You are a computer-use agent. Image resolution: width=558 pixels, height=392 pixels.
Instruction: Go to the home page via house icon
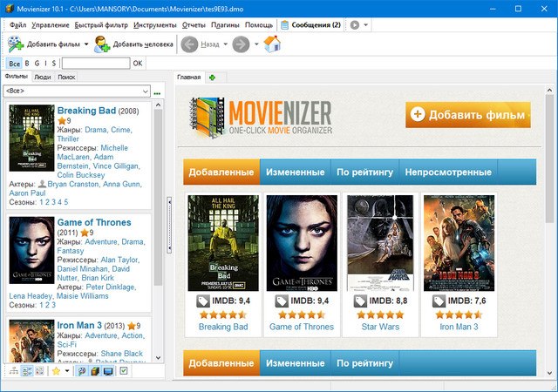pyautogui.click(x=272, y=43)
